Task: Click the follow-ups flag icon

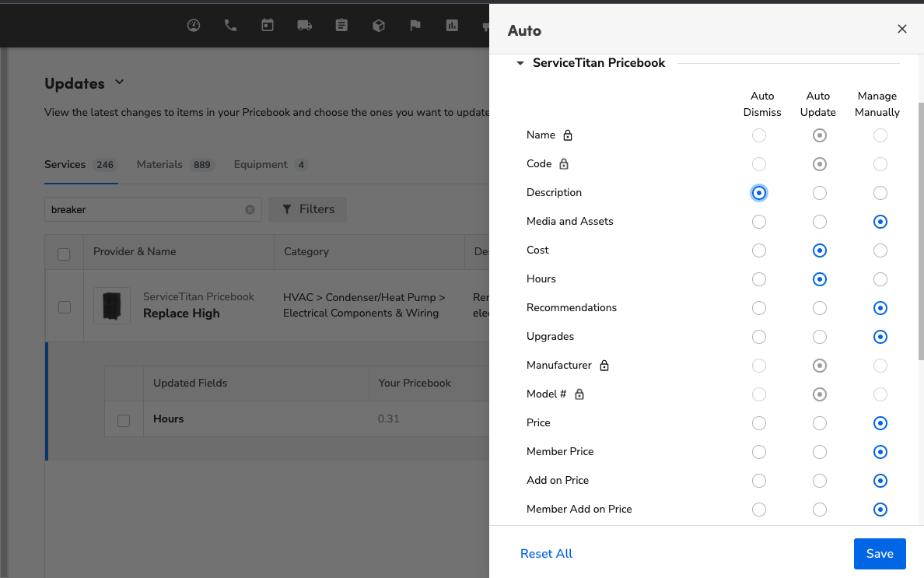Action: tap(415, 25)
